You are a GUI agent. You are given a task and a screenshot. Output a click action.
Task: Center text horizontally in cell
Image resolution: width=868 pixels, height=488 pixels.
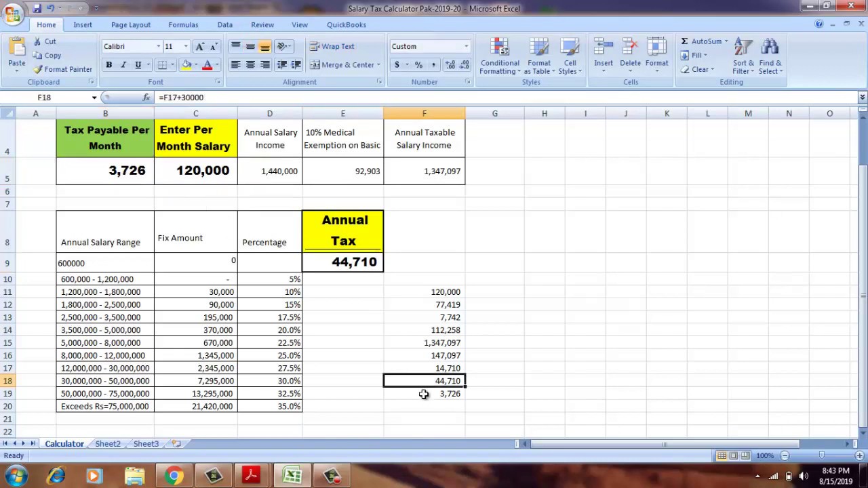click(x=250, y=65)
